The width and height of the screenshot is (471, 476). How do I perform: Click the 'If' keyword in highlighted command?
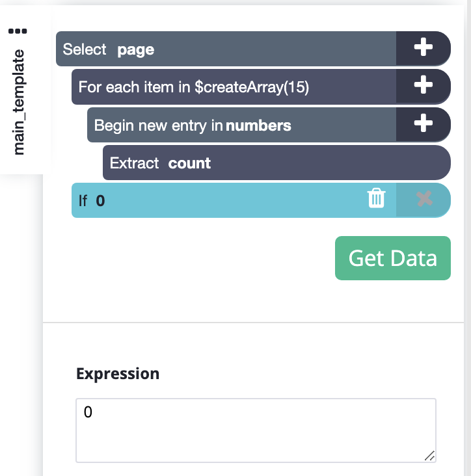point(83,201)
